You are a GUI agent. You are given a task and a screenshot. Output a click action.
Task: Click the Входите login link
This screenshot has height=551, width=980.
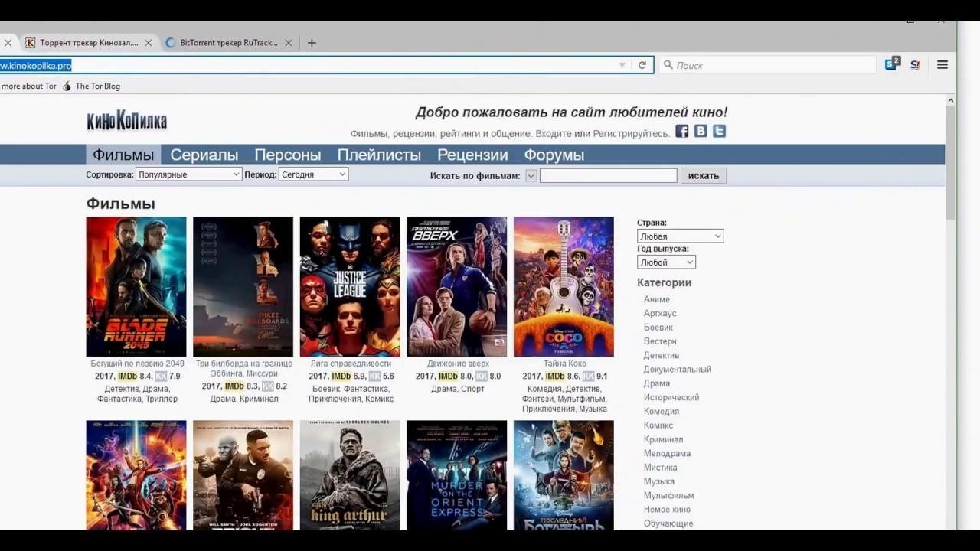(554, 133)
